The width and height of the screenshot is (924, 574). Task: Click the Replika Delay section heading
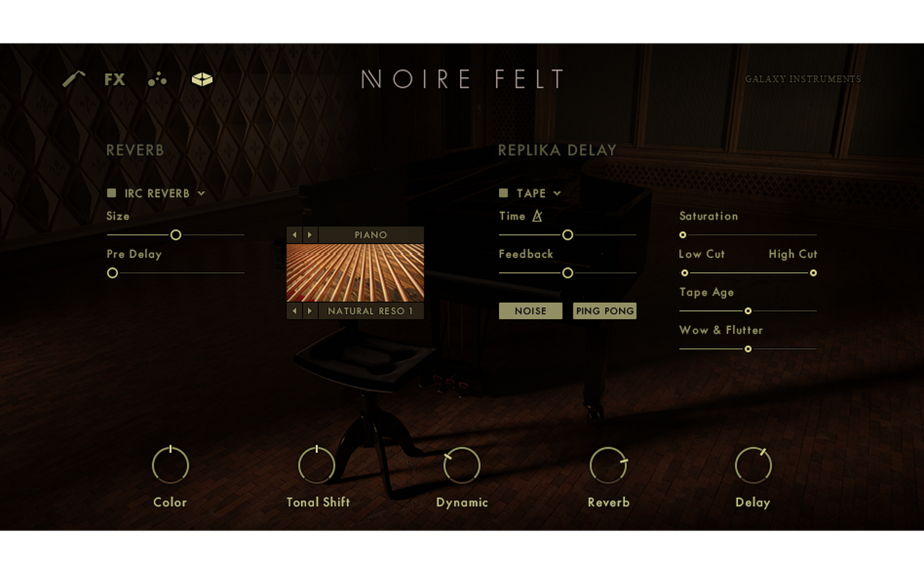point(557,150)
